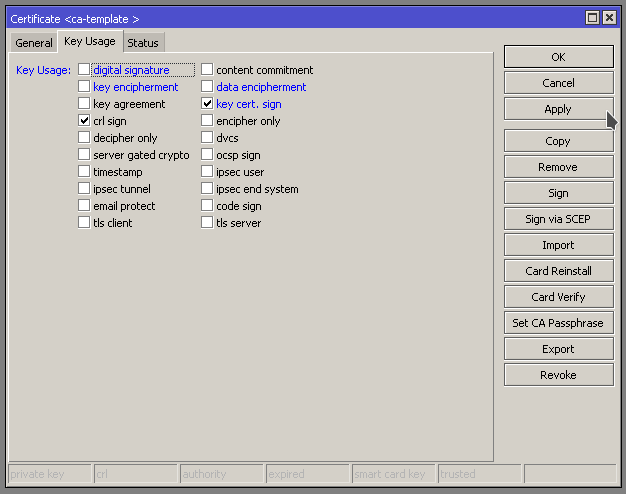
Task: Open the Status tab
Action: click(142, 43)
